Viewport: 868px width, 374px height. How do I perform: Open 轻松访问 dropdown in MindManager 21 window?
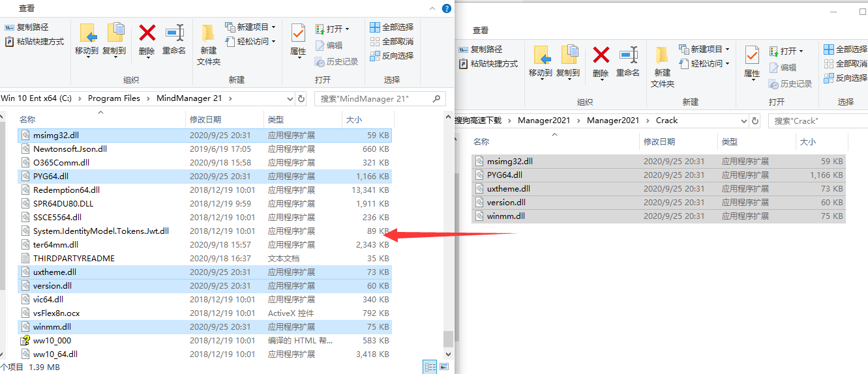(250, 42)
